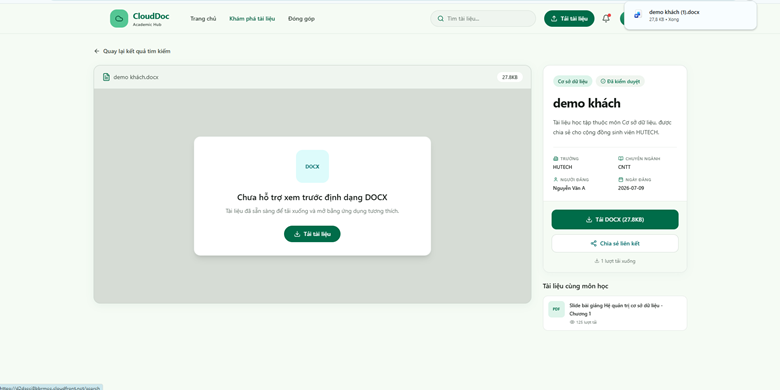This screenshot has height=390, width=780.
Task: Click the Tải tài liệu button in the header
Action: (569, 18)
